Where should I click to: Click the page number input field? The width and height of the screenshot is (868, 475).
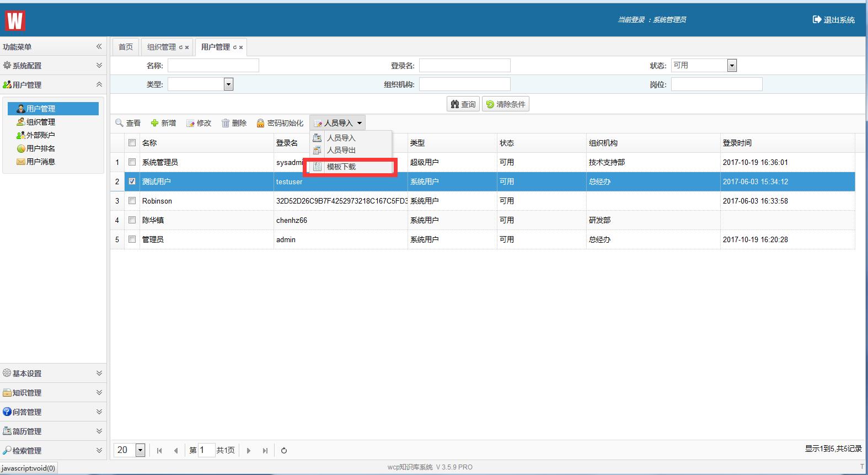point(206,450)
